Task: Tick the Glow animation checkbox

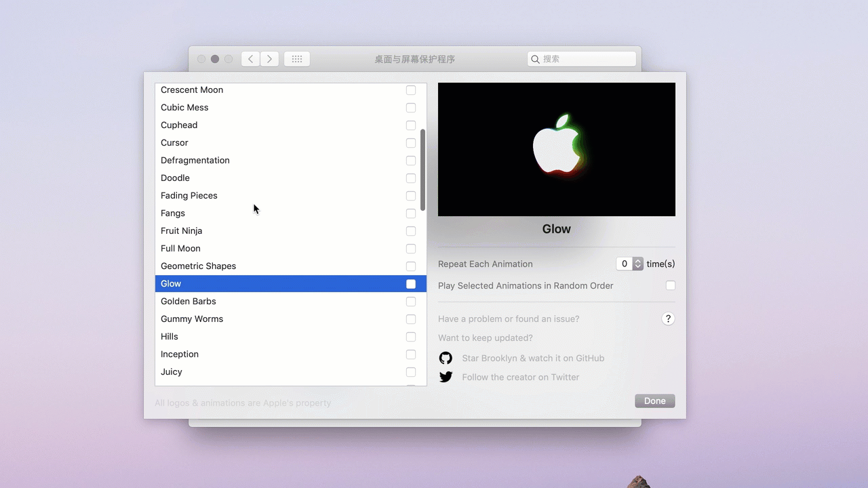Action: pyautogui.click(x=411, y=284)
